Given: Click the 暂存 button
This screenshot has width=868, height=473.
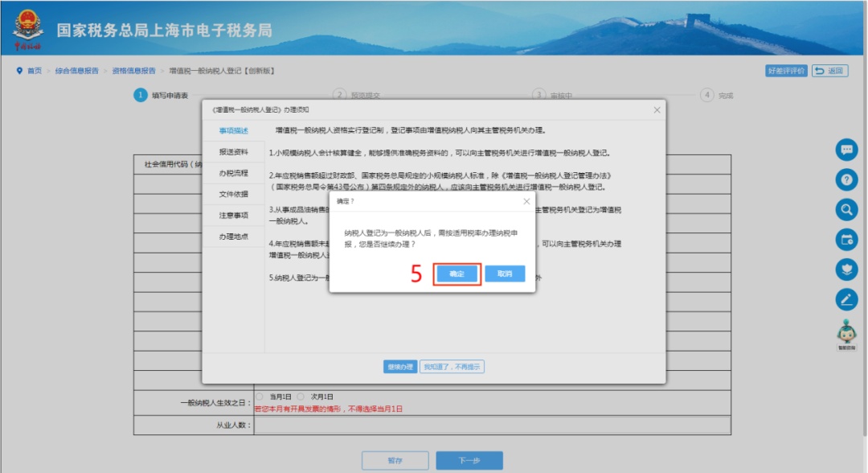Looking at the screenshot, I should point(395,460).
